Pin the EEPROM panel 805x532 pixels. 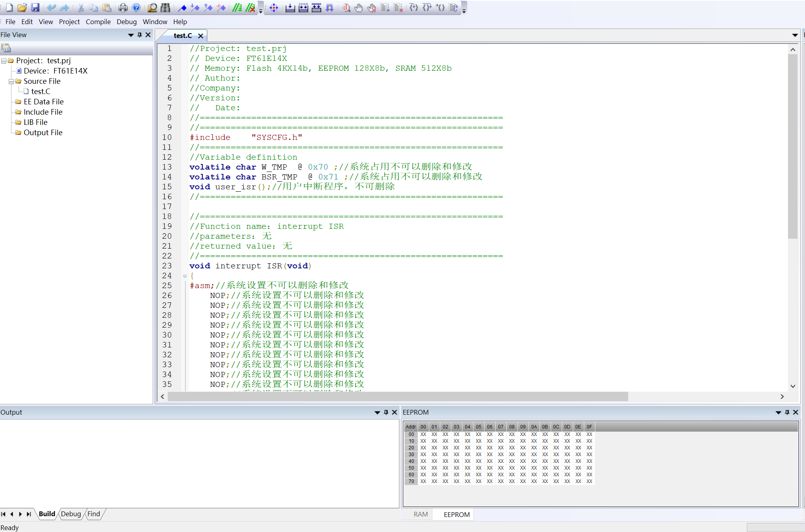pyautogui.click(x=787, y=412)
